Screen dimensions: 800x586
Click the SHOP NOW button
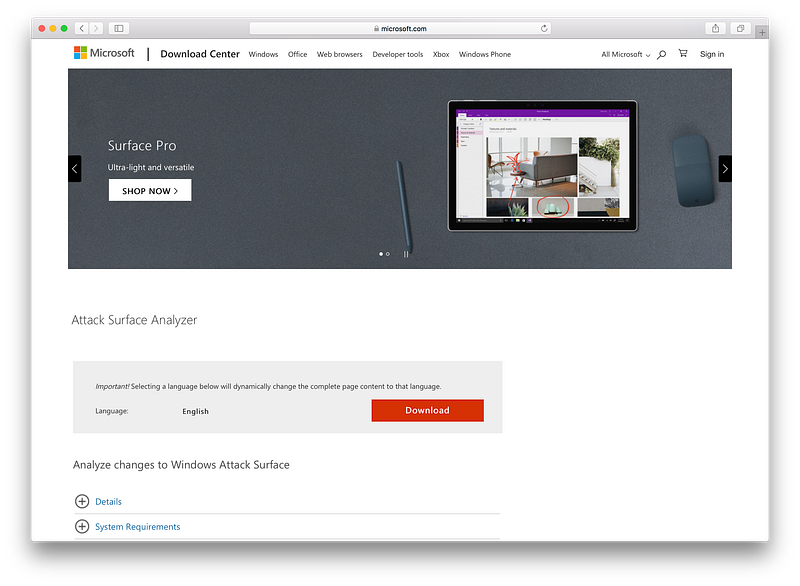(x=150, y=190)
